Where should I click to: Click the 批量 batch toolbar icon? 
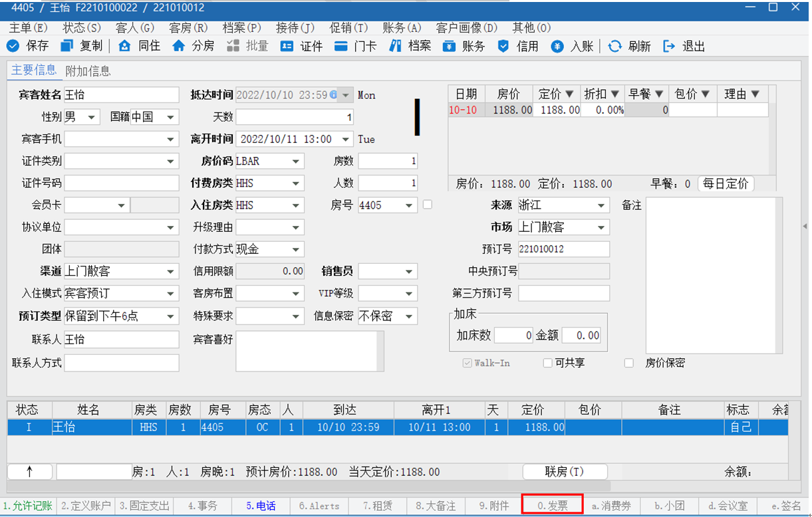coord(233,46)
